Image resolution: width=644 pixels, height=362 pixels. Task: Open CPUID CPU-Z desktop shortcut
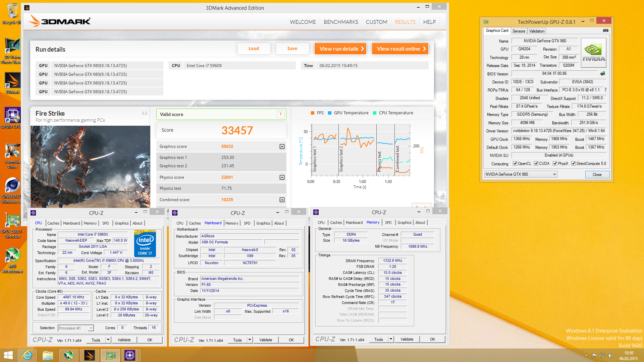point(12,118)
